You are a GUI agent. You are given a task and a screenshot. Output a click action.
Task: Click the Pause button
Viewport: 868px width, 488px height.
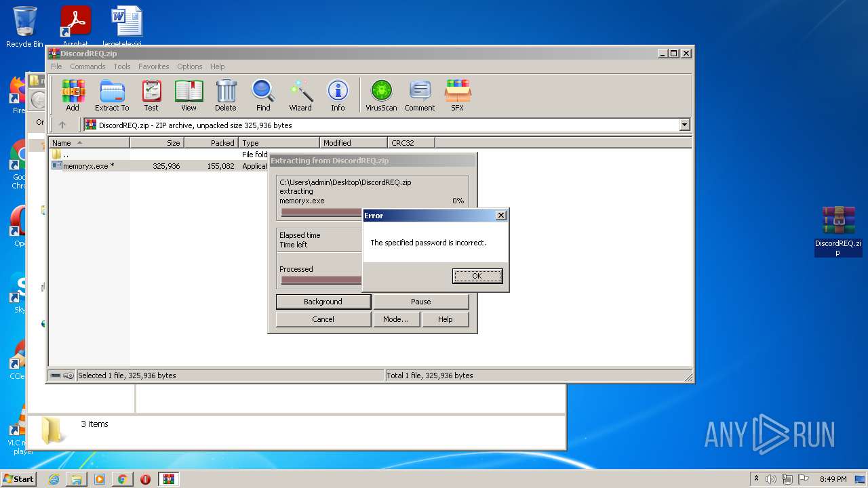pos(420,302)
